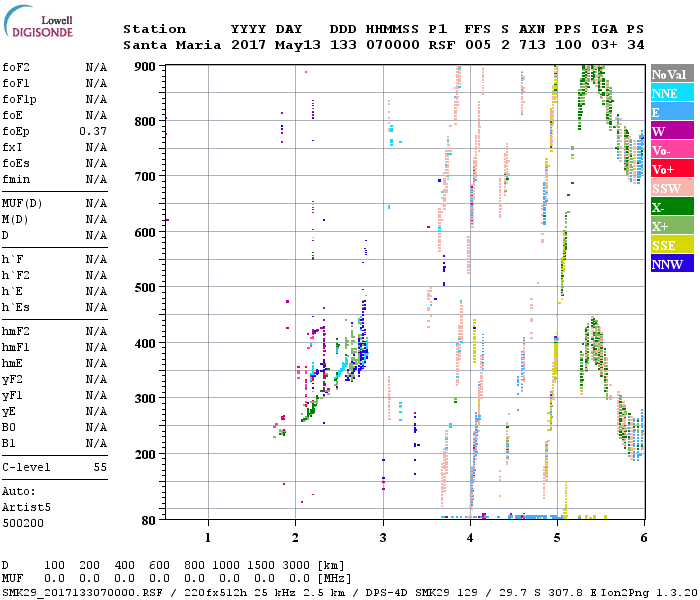Click the MUF(D) parameter label

[22, 204]
